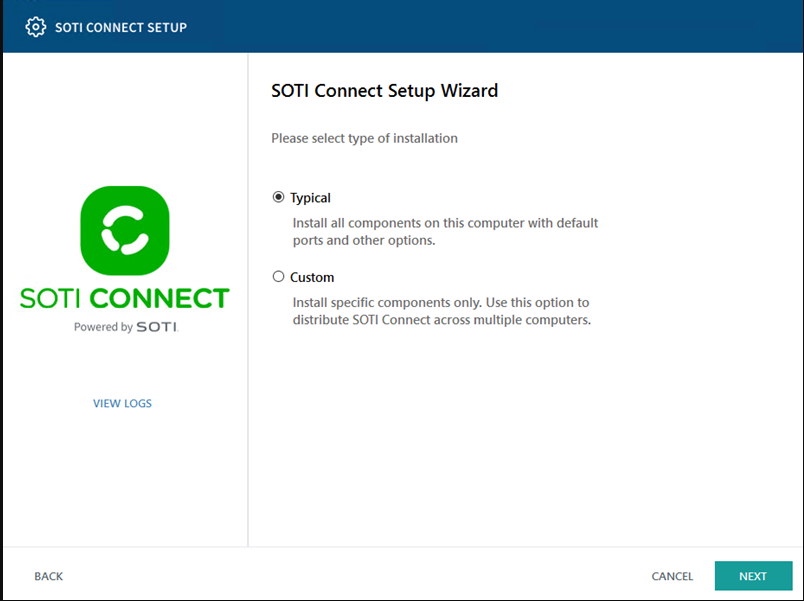Screen dimensions: 804x601
Task: Select the Typical installation radio button
Action: click(x=278, y=197)
